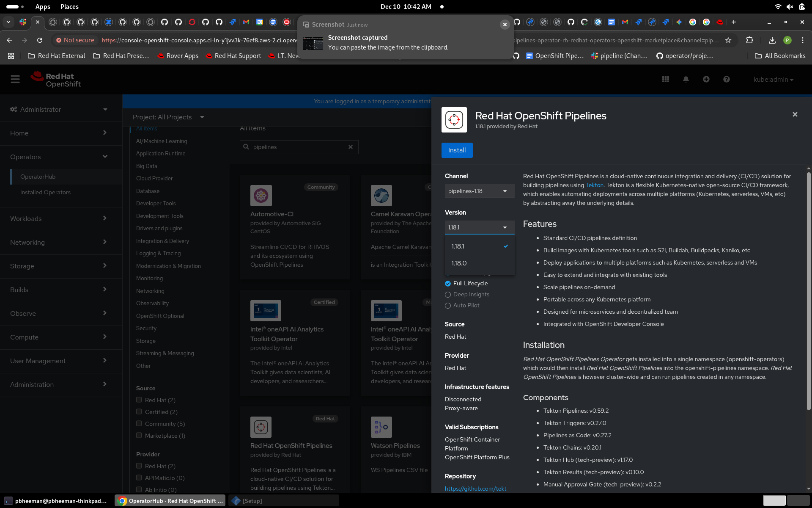
Task: Go to Installed Operators in sidebar
Action: pyautogui.click(x=45, y=192)
